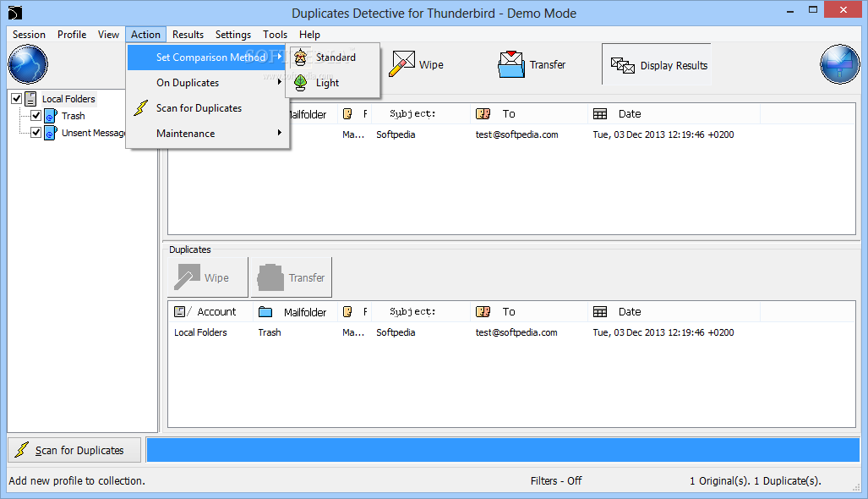Image resolution: width=868 pixels, height=499 pixels.
Task: Uncheck the Trash folder checkbox
Action: 36,115
